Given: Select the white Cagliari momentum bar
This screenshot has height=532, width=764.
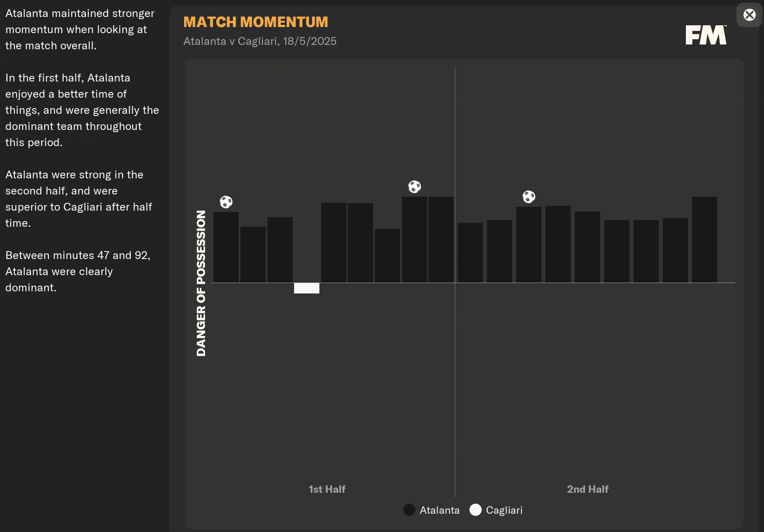Looking at the screenshot, I should tap(307, 288).
